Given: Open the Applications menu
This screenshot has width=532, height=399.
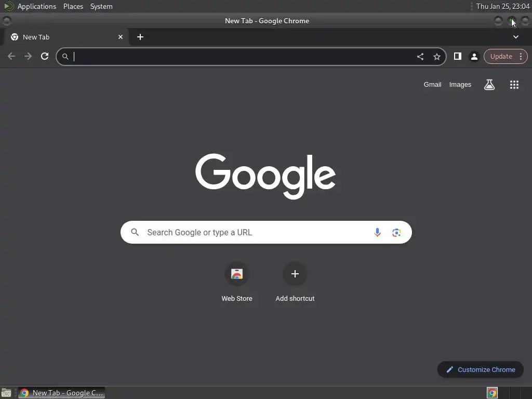Looking at the screenshot, I should (37, 6).
